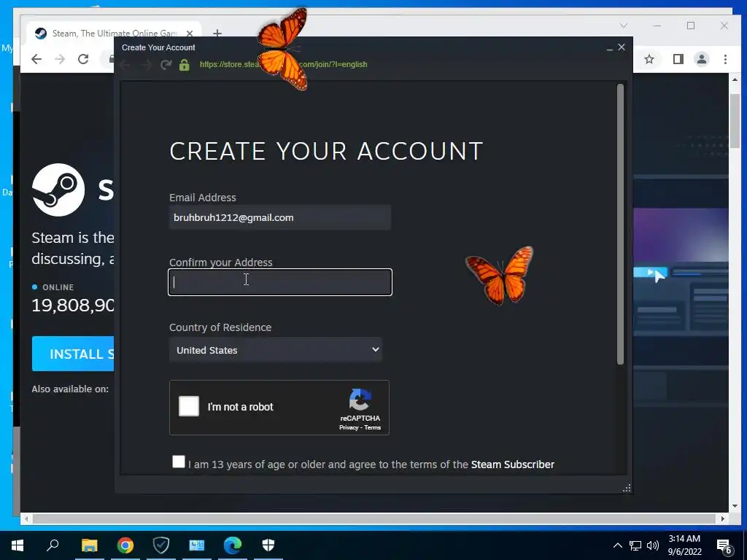The height and width of the screenshot is (560, 747).
Task: Open Google Chrome from the taskbar
Action: [125, 545]
